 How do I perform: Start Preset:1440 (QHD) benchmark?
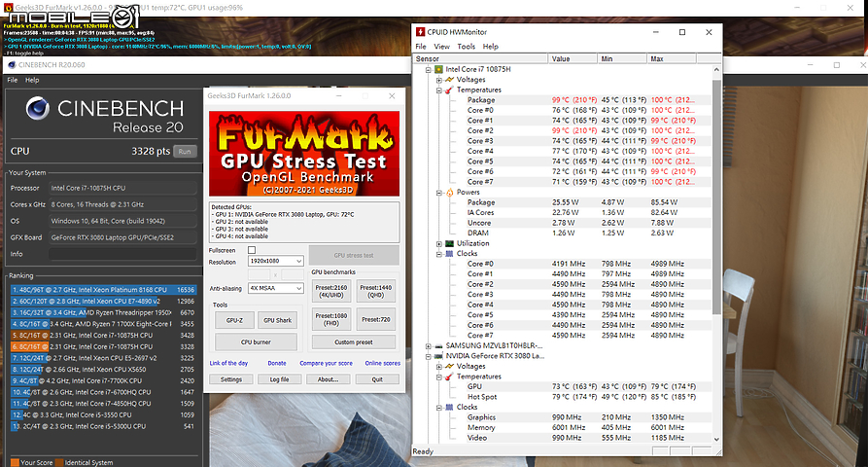[376, 292]
